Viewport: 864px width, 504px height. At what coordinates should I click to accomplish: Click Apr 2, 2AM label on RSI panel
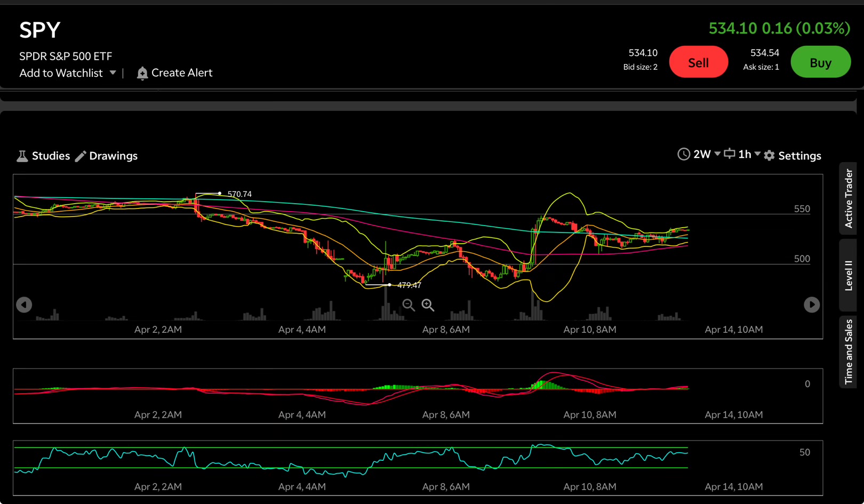(x=158, y=487)
